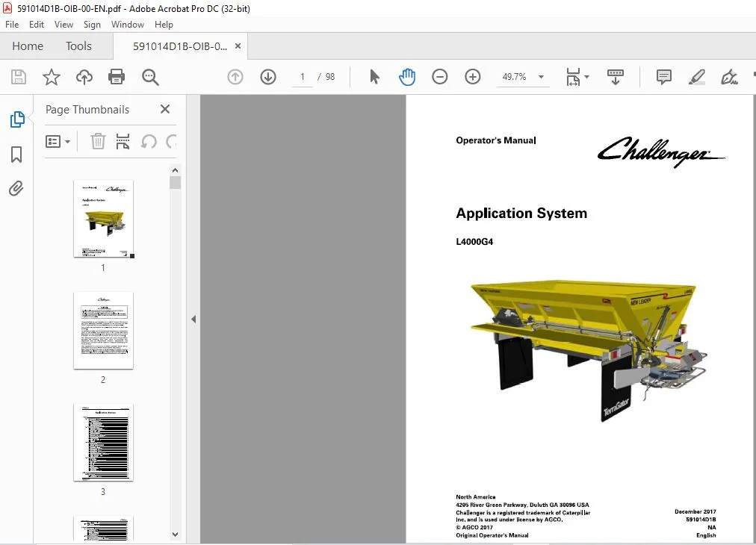Click the "Operator's Manual" text

pyautogui.click(x=496, y=140)
